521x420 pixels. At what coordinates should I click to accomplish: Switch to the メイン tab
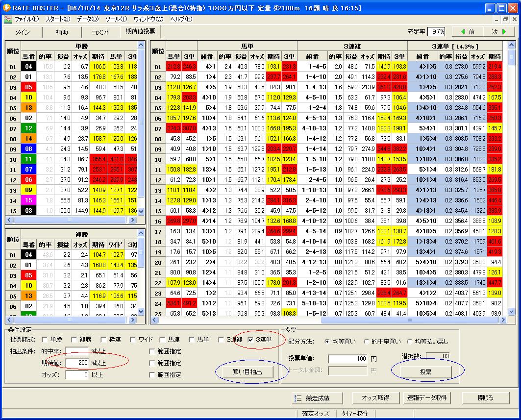(x=23, y=32)
